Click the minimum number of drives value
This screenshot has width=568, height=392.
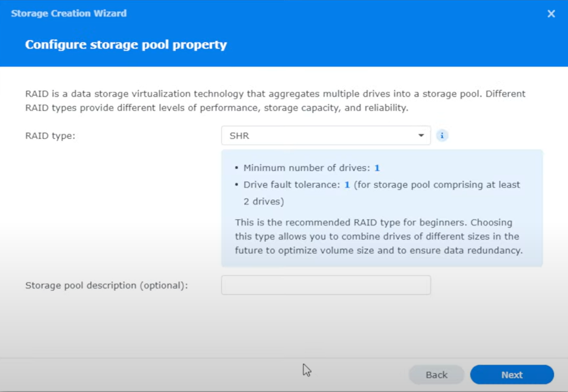377,168
